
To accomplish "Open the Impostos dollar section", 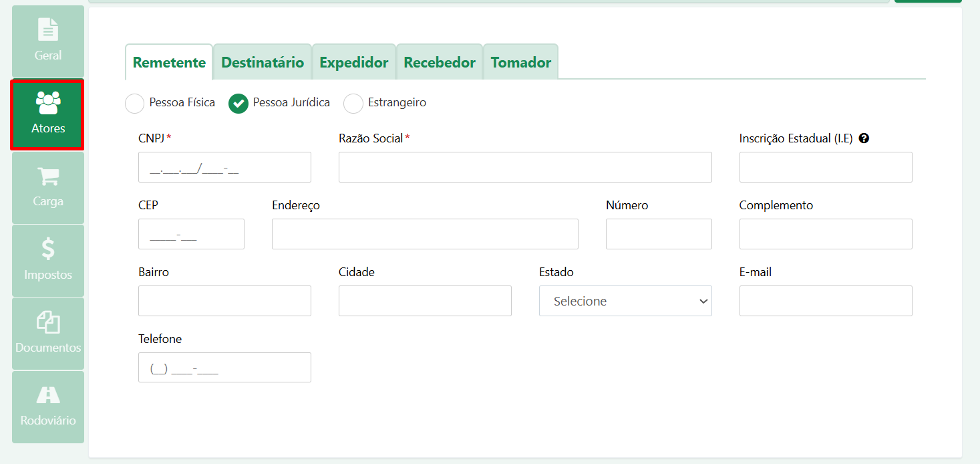I will coord(48,261).
